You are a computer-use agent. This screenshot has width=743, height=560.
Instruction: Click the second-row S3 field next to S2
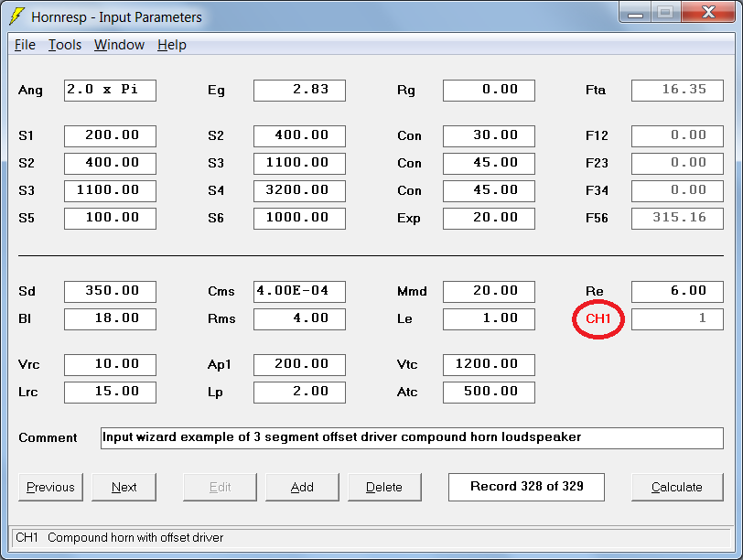tap(299, 164)
